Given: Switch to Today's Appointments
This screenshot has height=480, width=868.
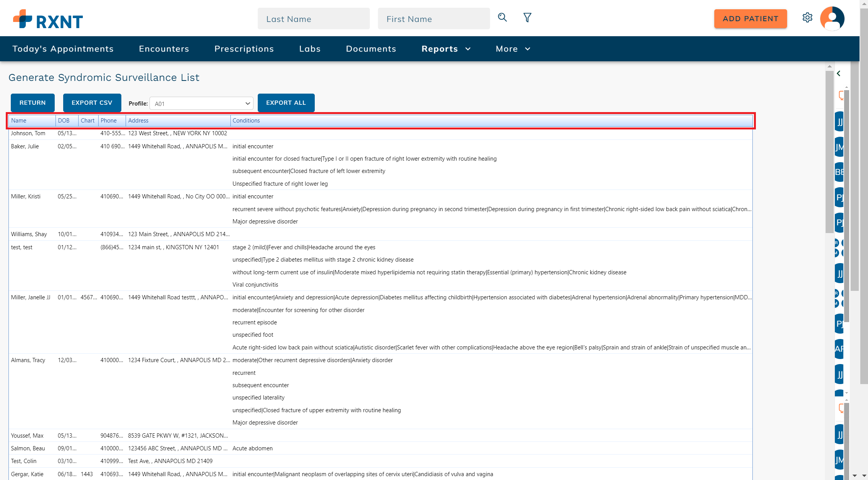Looking at the screenshot, I should pos(63,49).
